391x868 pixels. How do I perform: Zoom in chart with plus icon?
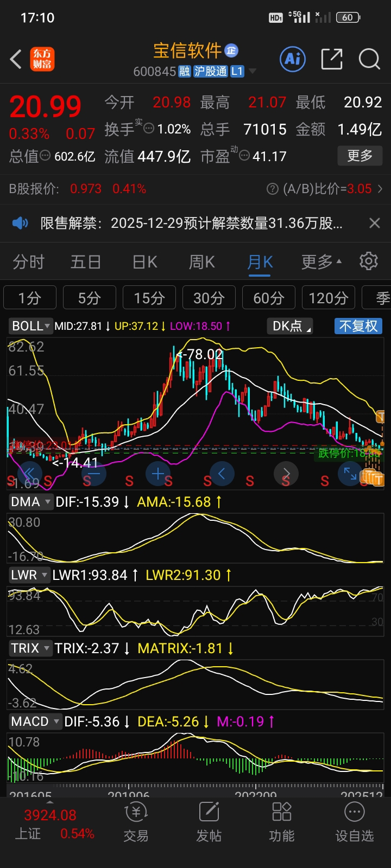tap(158, 474)
